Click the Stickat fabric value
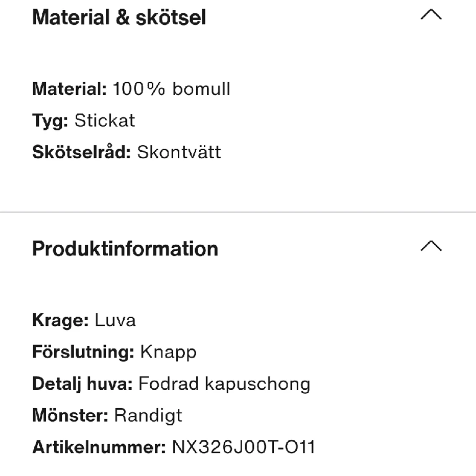 tap(105, 121)
